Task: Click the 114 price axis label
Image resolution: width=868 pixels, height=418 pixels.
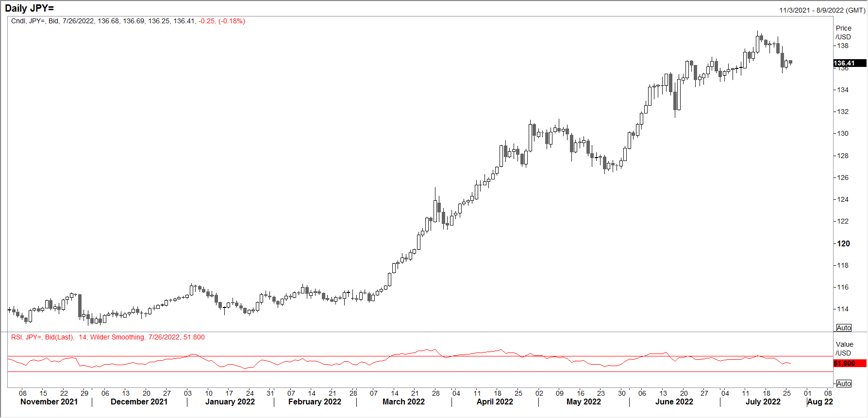Action: 842,309
